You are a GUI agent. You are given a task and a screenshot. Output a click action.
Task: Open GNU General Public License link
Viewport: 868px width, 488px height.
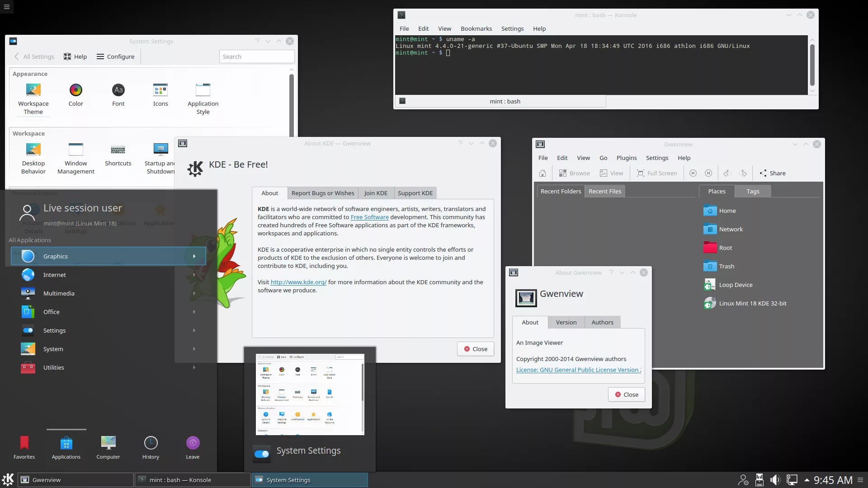point(579,370)
